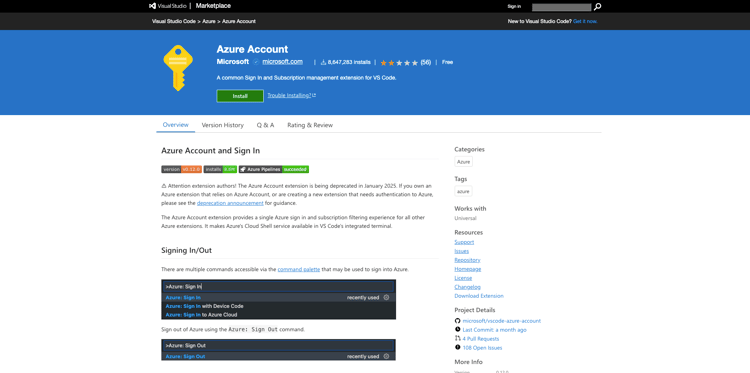Open the Visual Studio Code breadcrumb
Screen dimensions: 750x373
pyautogui.click(x=174, y=22)
